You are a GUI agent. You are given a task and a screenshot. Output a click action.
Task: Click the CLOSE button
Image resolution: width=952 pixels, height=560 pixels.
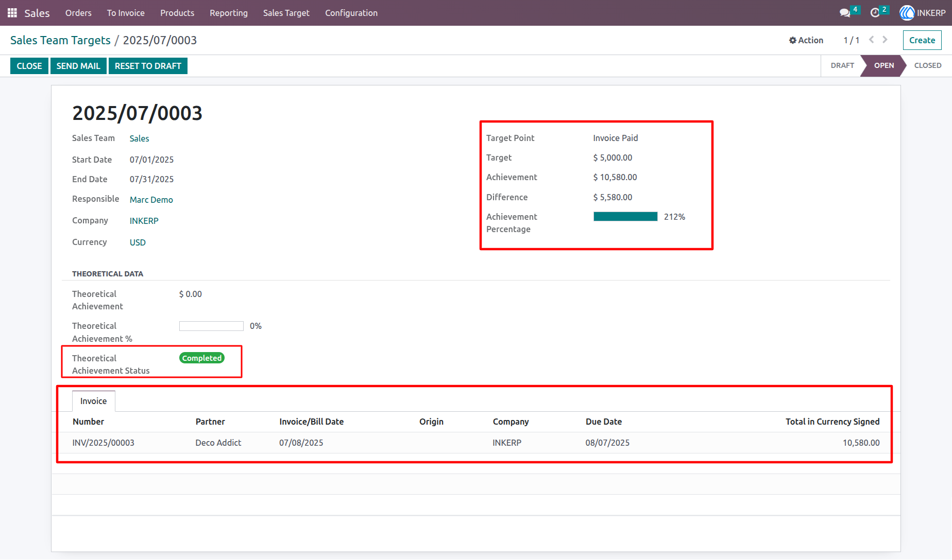[29, 66]
